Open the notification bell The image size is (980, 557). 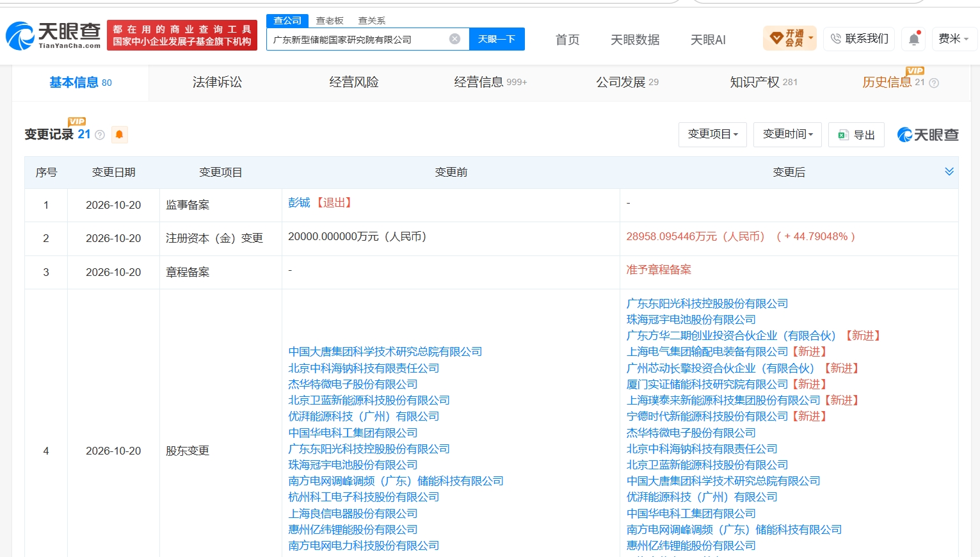(914, 39)
